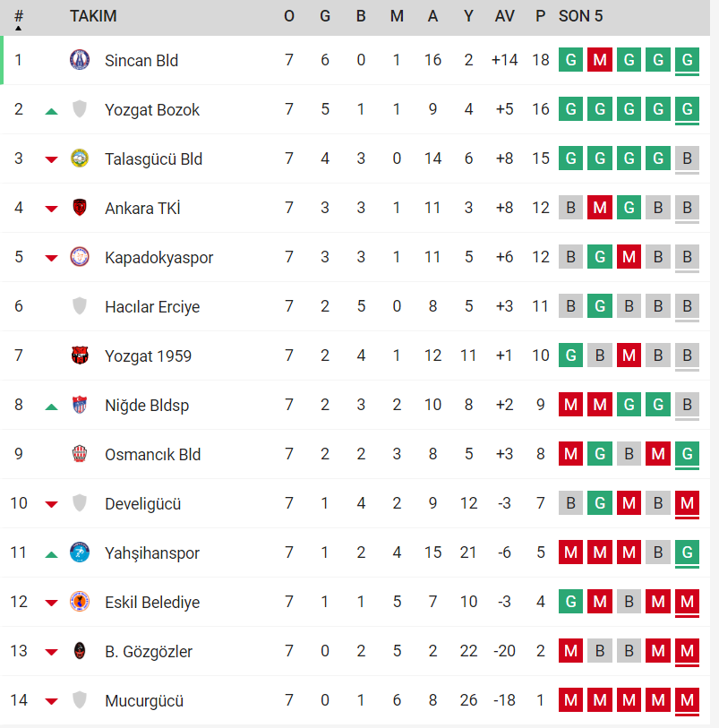Click the Yahşihanspor team logo
Viewport: 719px width, 728px height.
pos(80,552)
